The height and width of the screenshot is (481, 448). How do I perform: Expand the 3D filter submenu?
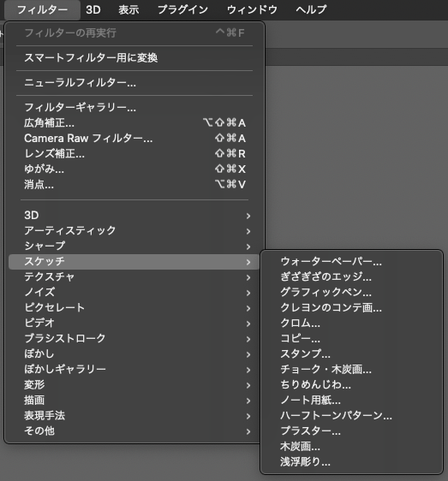(134, 216)
